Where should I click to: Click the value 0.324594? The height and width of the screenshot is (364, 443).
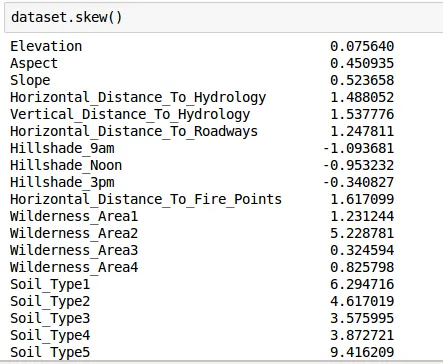coord(362,250)
